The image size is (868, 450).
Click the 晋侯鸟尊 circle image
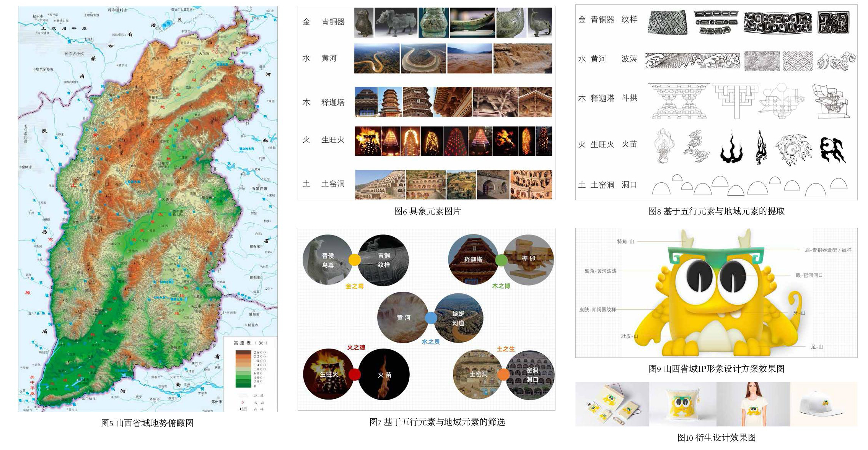(x=328, y=260)
